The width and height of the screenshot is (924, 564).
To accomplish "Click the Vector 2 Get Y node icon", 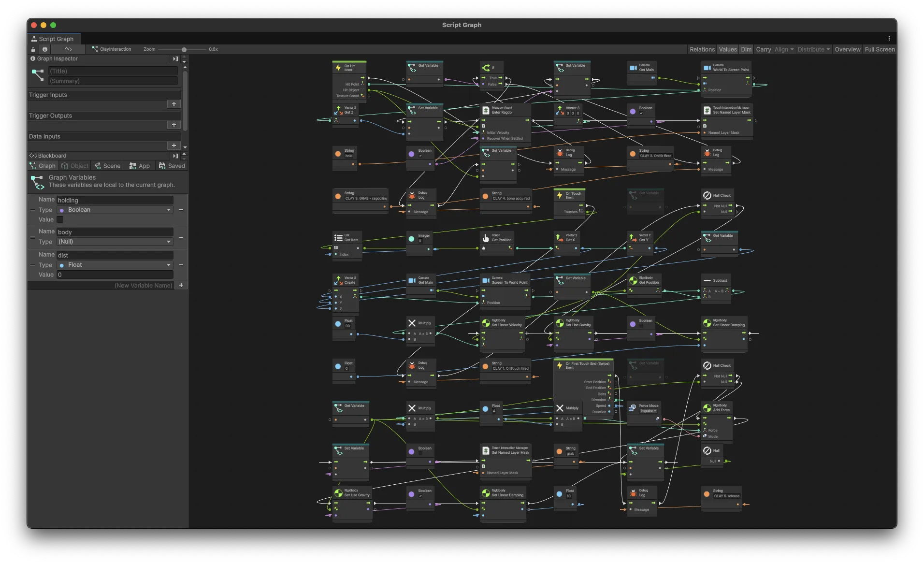I will click(x=633, y=237).
